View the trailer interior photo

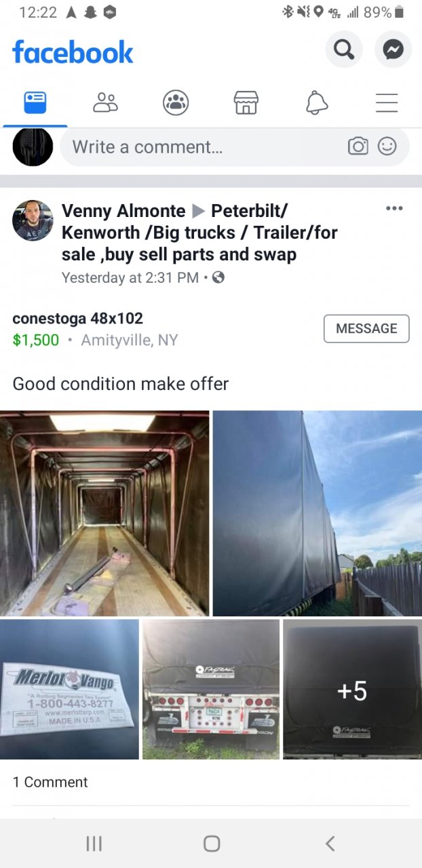(104, 513)
